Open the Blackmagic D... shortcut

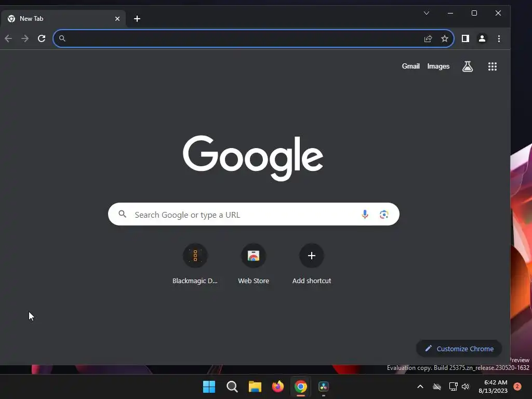pyautogui.click(x=195, y=264)
